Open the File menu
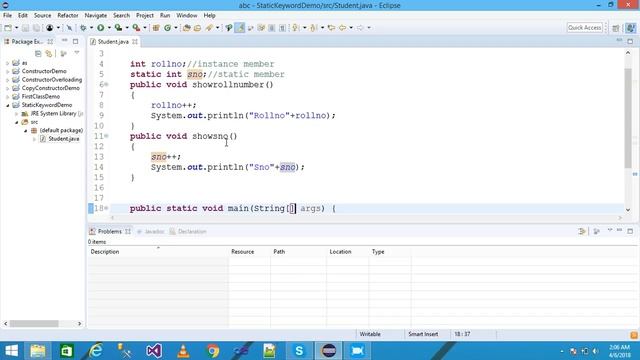Screen dimensions: 640x360 click(x=7, y=15)
